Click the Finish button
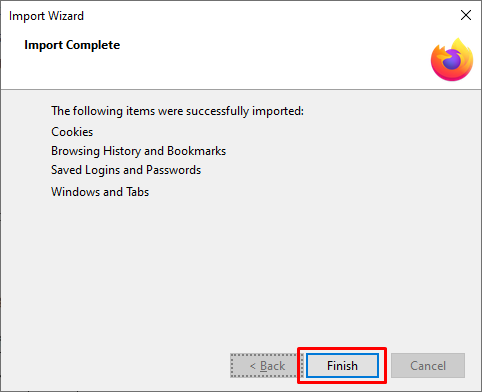Viewport: 482px width, 392px height. [x=342, y=366]
